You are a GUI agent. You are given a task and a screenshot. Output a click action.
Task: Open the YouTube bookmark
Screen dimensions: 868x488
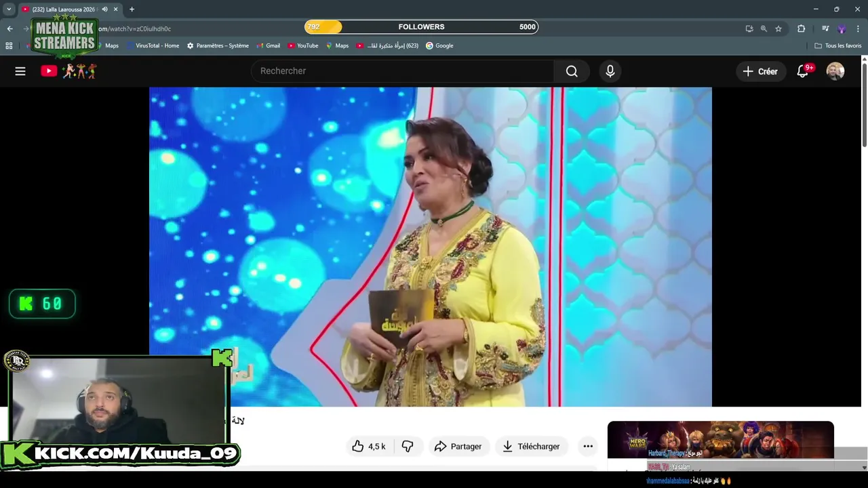pyautogui.click(x=302, y=45)
